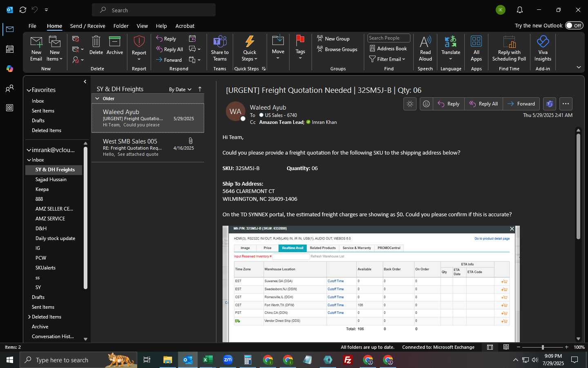Click the emoji reaction button
The width and height of the screenshot is (588, 368).
[426, 104]
